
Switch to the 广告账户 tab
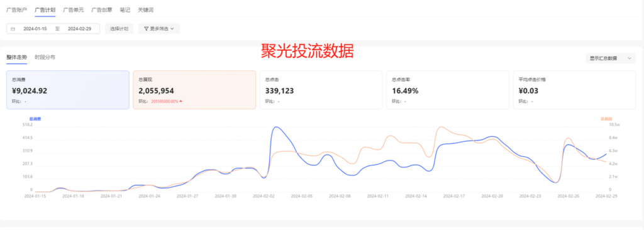tap(16, 9)
